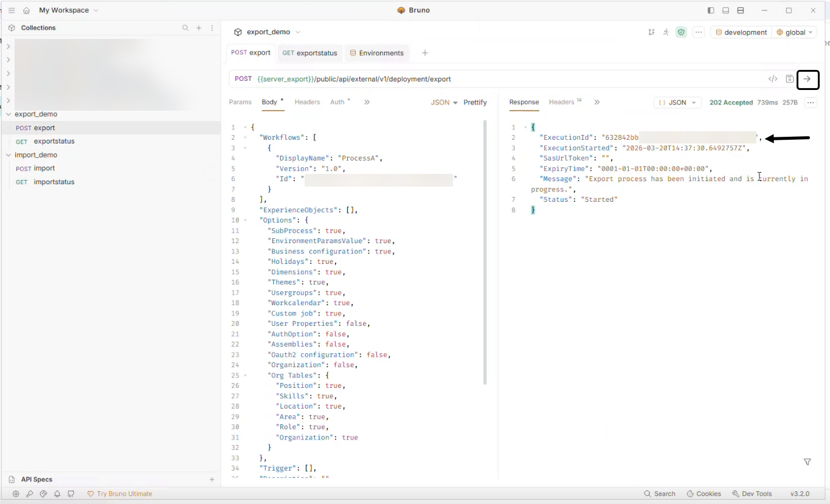Screen dimensions: 830x504
Task: Toggle the bottom panel layout icon
Action: coord(725,10)
